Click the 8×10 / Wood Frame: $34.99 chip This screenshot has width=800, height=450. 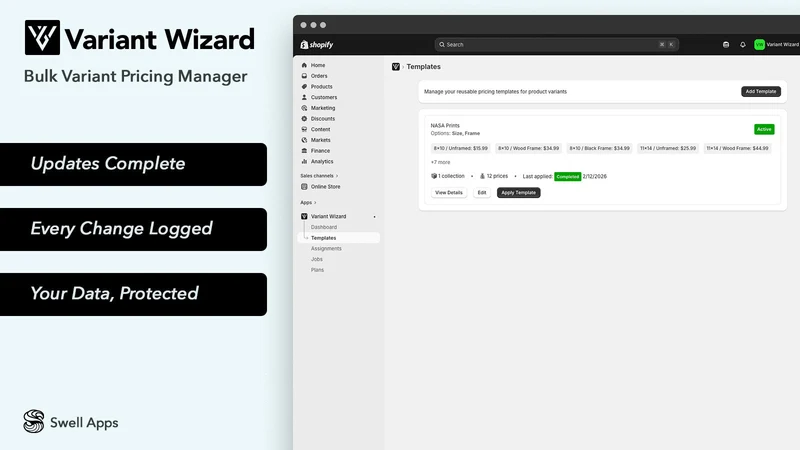pos(529,148)
